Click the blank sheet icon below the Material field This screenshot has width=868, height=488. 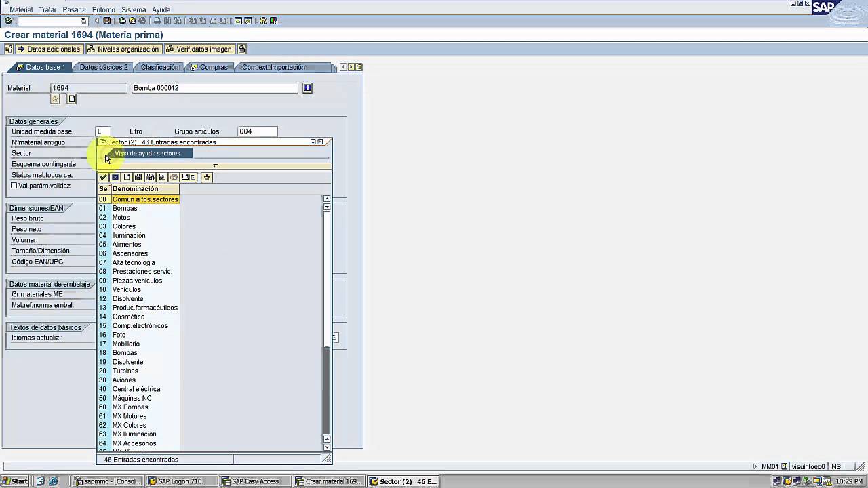pos(71,99)
